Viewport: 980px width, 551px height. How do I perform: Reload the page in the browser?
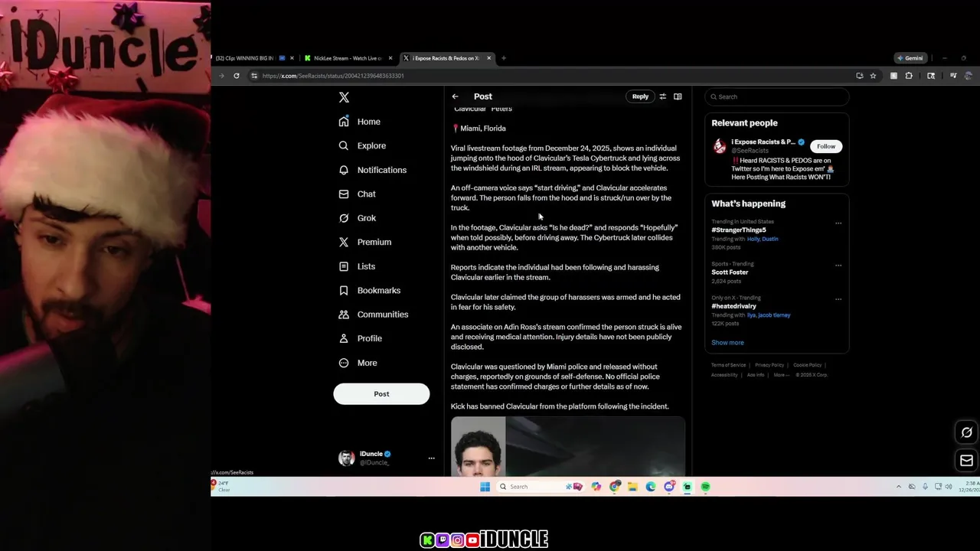click(237, 76)
